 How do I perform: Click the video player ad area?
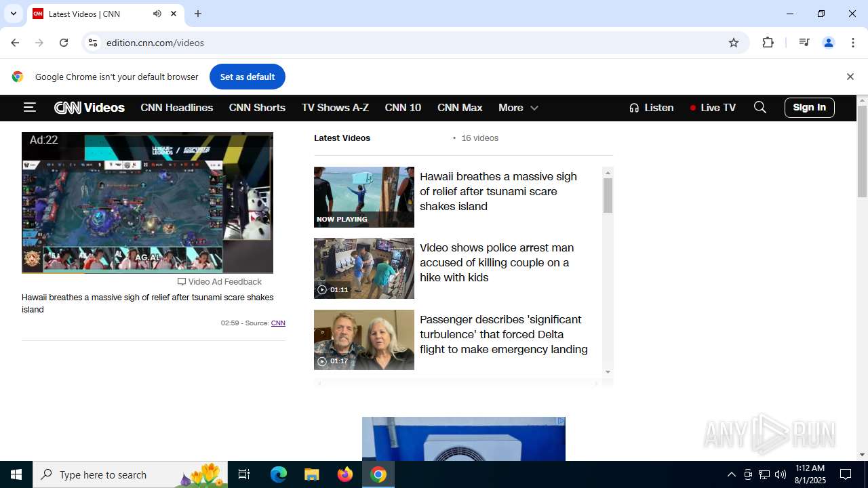pos(147,203)
